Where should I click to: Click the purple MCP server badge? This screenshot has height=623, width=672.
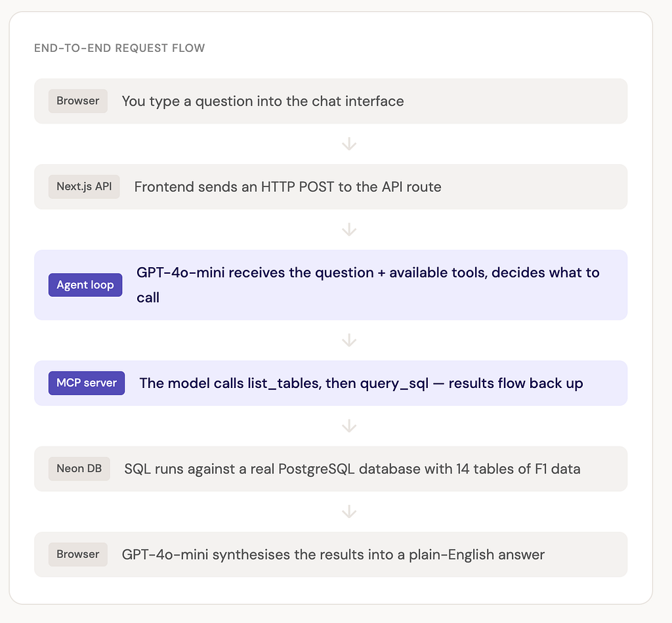[x=87, y=383]
